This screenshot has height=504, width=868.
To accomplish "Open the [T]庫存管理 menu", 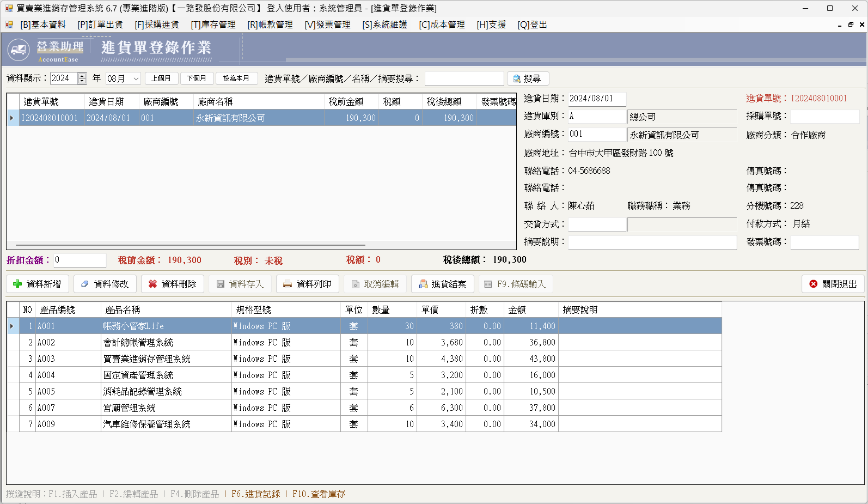I will (213, 25).
